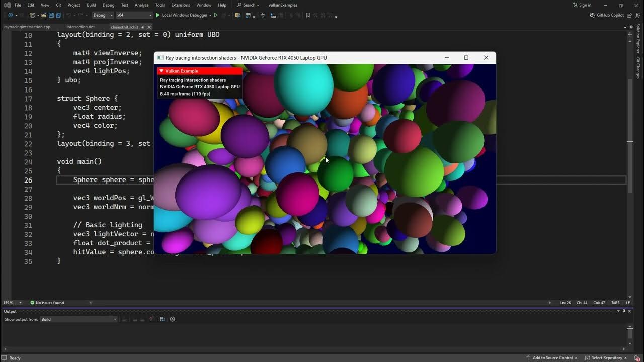
Task: Toggle word wrap icon in Output panel
Action: [x=163, y=319]
